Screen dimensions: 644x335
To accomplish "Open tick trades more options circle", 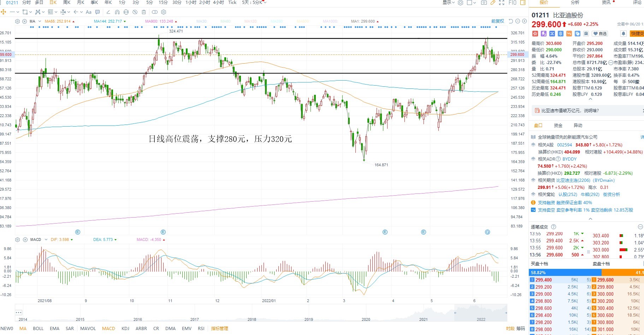I will click(640, 227).
